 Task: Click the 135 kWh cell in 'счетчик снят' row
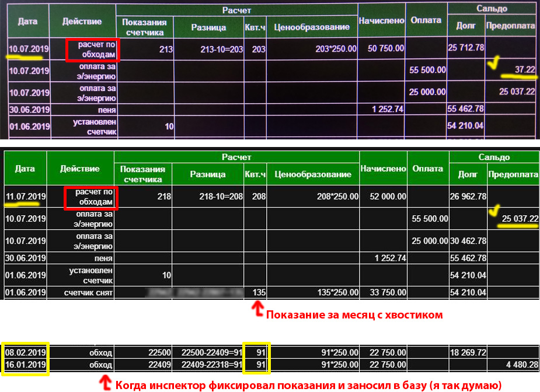pos(257,292)
